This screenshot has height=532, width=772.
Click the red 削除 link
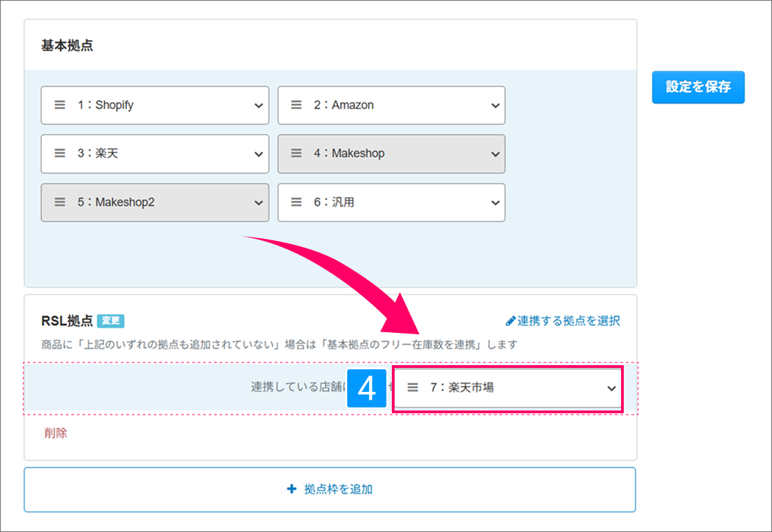coord(56,433)
